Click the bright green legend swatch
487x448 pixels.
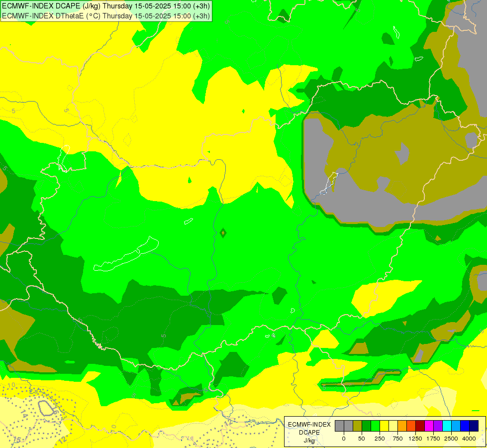coord(375,426)
